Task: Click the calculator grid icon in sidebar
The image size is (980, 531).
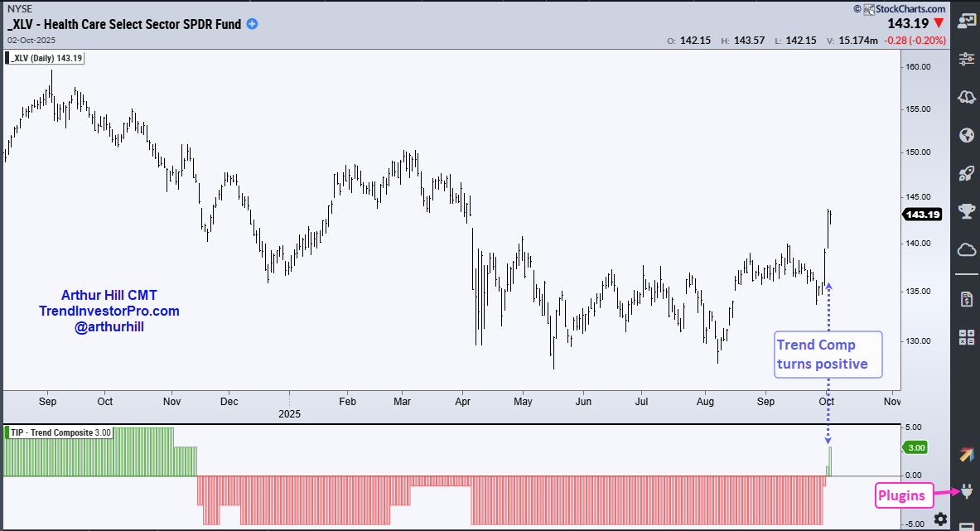Action: pyautogui.click(x=966, y=336)
